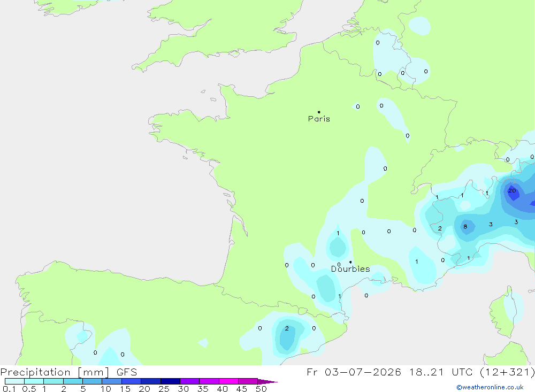Pick the 0.5–1 mm legend swatch
This screenshot has width=535, height=392.
[x=34, y=381]
